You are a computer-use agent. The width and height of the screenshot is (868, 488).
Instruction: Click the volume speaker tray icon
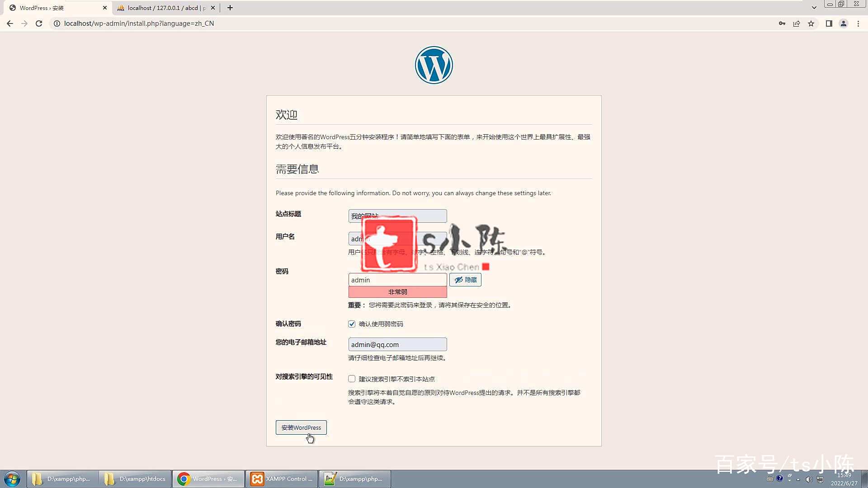coord(809,479)
